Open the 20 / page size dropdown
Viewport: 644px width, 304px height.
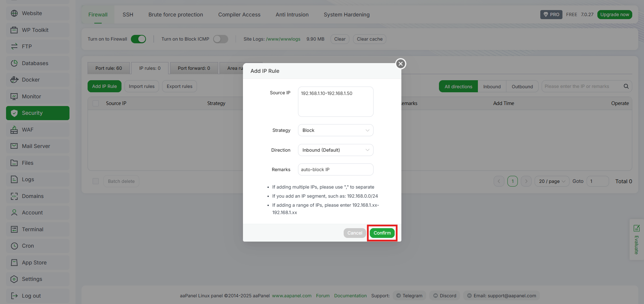552,181
